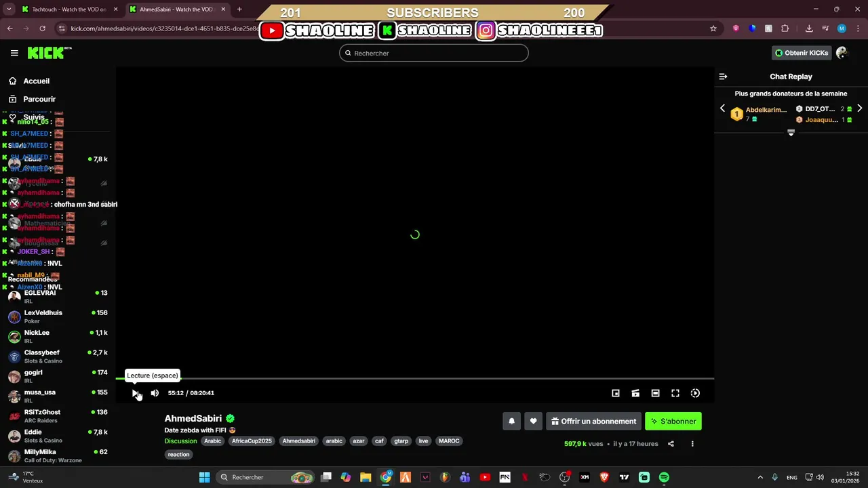868x488 pixels.
Task: Click the video progress bar
Action: [415, 378]
